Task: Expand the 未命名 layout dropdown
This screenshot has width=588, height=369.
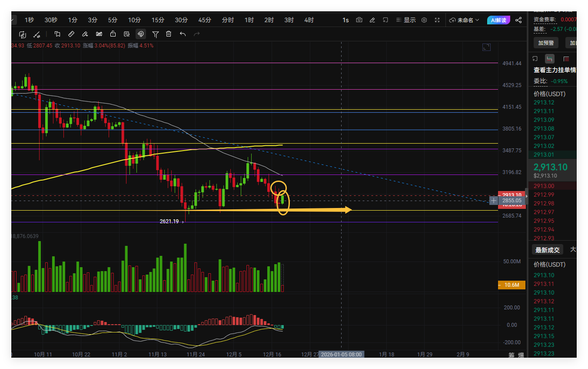Action: click(x=464, y=20)
